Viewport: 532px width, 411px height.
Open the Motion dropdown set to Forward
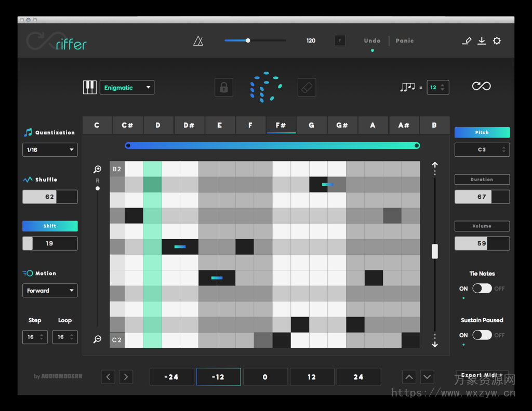pos(50,291)
